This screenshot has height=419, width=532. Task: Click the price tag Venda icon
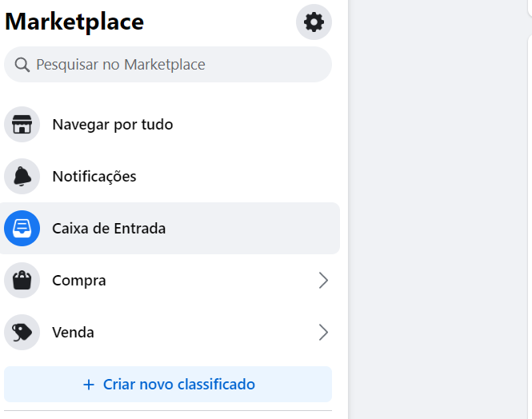pos(22,332)
